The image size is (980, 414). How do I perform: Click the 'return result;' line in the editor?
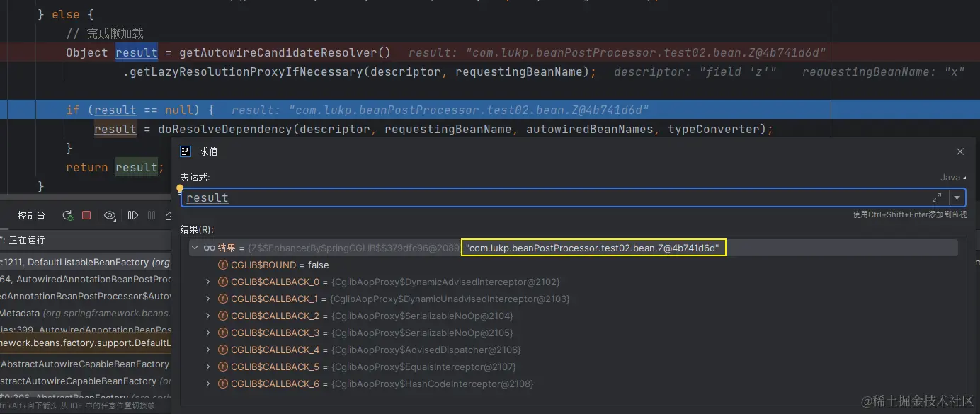point(115,167)
